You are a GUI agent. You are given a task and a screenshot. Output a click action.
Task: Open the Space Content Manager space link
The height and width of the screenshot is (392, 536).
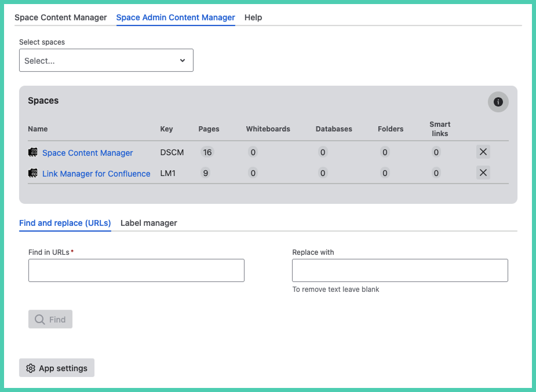(x=87, y=153)
